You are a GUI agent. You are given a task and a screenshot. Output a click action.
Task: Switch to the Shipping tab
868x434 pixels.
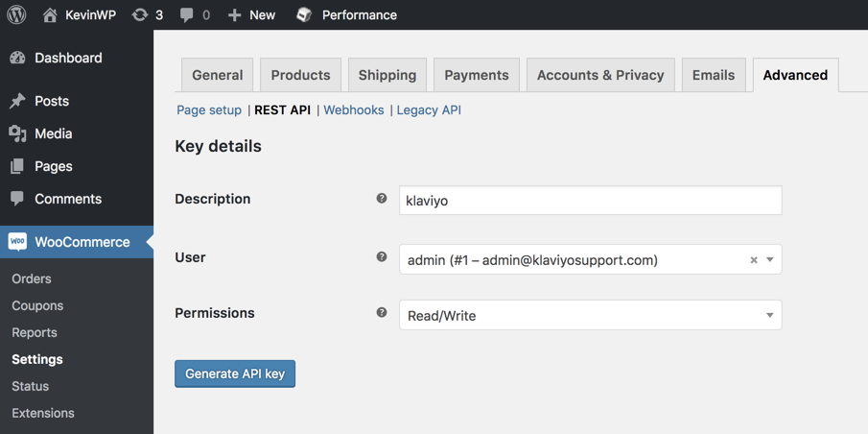pos(387,75)
